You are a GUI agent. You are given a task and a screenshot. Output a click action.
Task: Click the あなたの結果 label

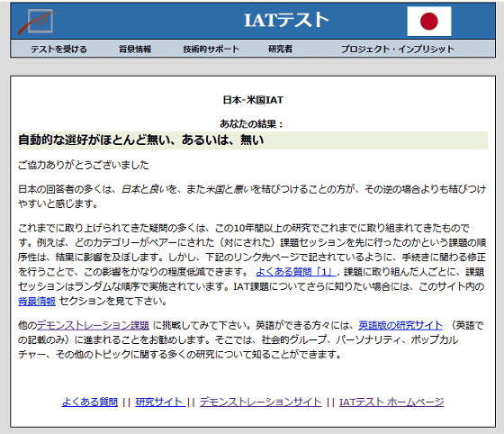pyautogui.click(x=251, y=123)
